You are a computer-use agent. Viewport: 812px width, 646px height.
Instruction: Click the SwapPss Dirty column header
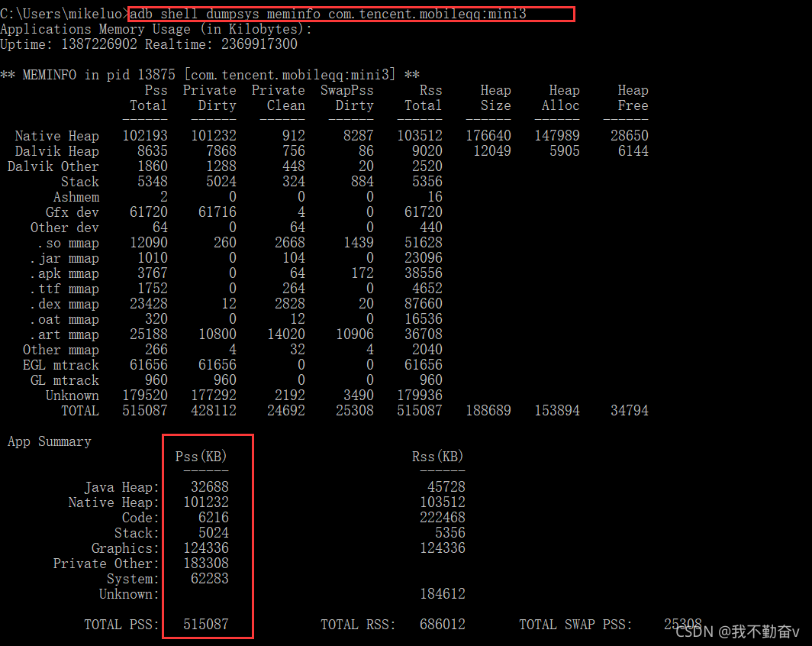[347, 98]
